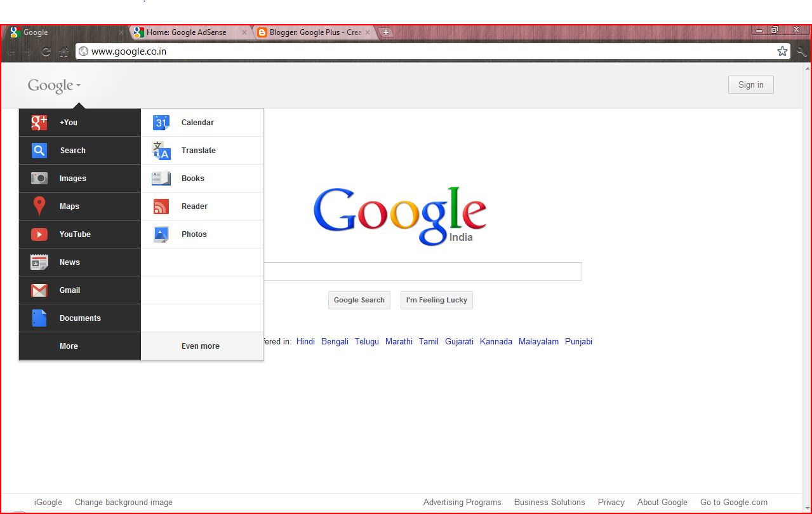Expand the More menu option
812x514 pixels.
coord(68,346)
